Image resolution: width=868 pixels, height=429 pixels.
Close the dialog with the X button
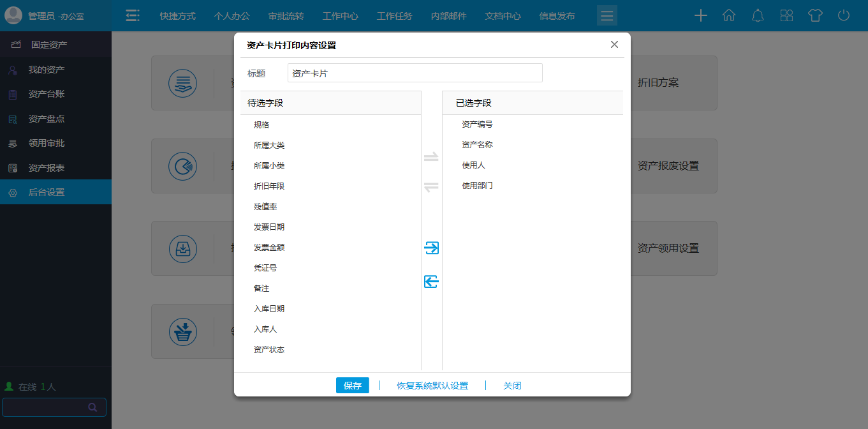614,45
